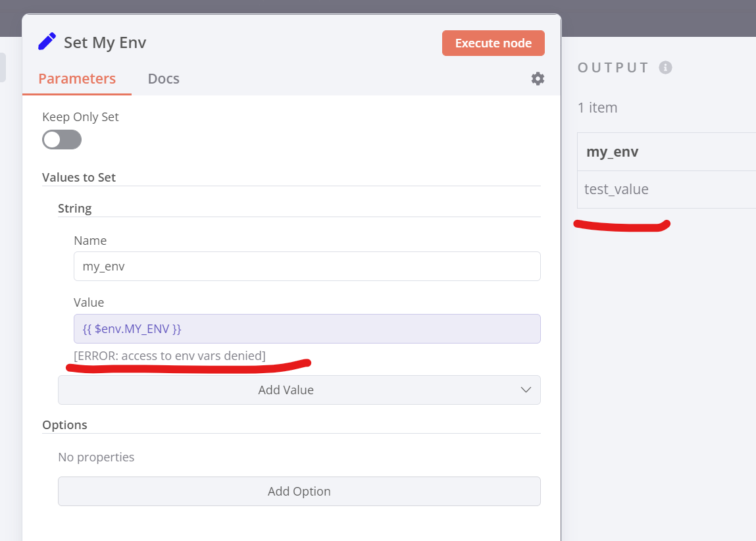This screenshot has width=756, height=541.
Task: Click the No properties text under Options
Action: point(96,457)
